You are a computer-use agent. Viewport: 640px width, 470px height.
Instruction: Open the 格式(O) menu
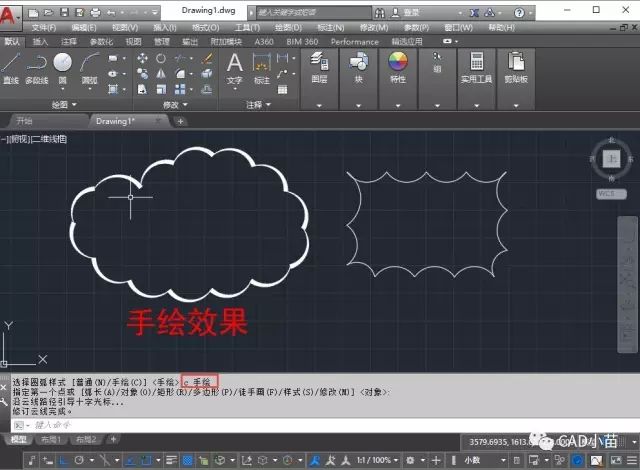pyautogui.click(x=203, y=27)
